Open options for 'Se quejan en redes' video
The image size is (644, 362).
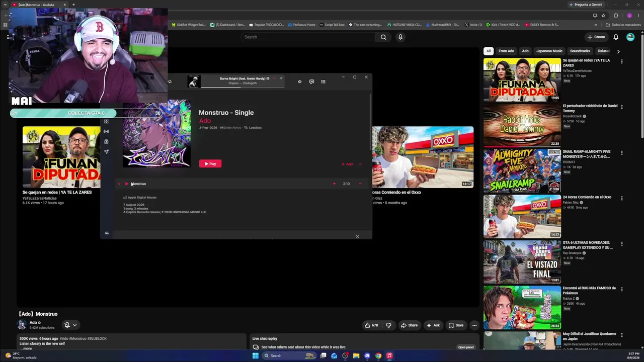(x=622, y=62)
